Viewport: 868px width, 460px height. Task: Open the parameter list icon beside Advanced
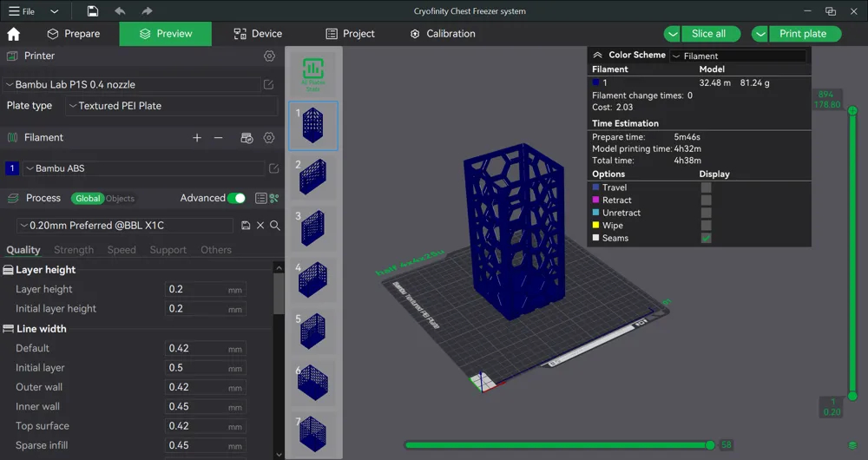(x=260, y=198)
